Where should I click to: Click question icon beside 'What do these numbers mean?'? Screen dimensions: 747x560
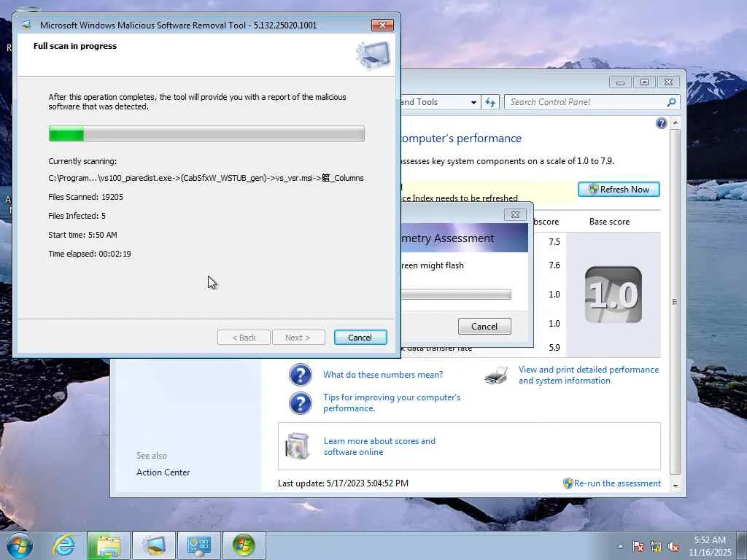(x=300, y=375)
